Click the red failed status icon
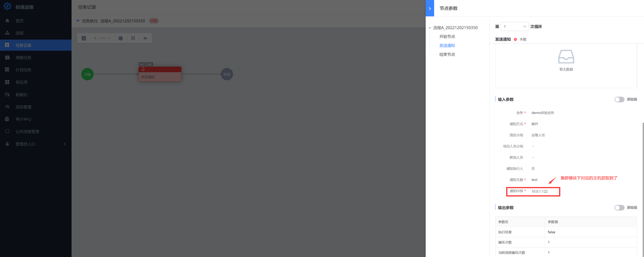 click(x=515, y=40)
